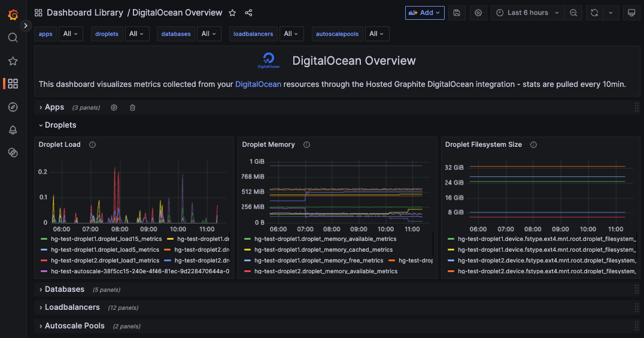Star the DigitalOcean Overview dashboard
Viewport: 644px width, 338px height.
coord(232,13)
